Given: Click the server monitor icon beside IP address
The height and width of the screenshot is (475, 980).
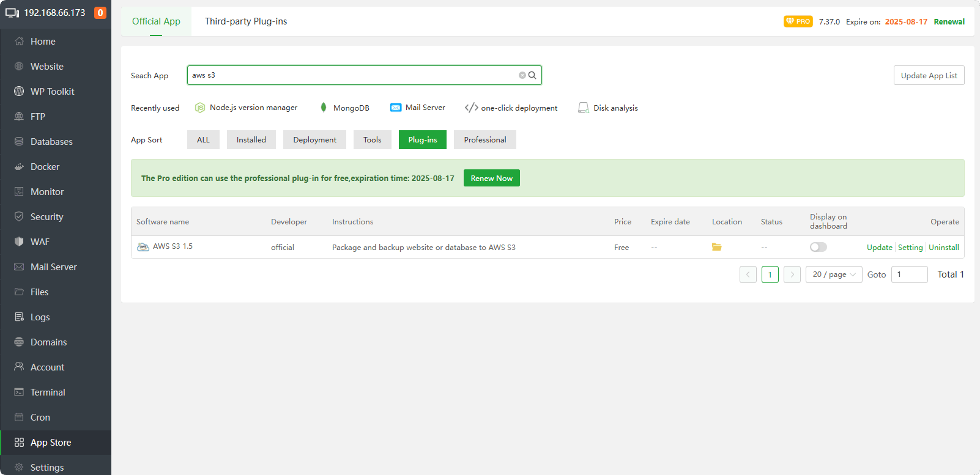Looking at the screenshot, I should (x=12, y=13).
